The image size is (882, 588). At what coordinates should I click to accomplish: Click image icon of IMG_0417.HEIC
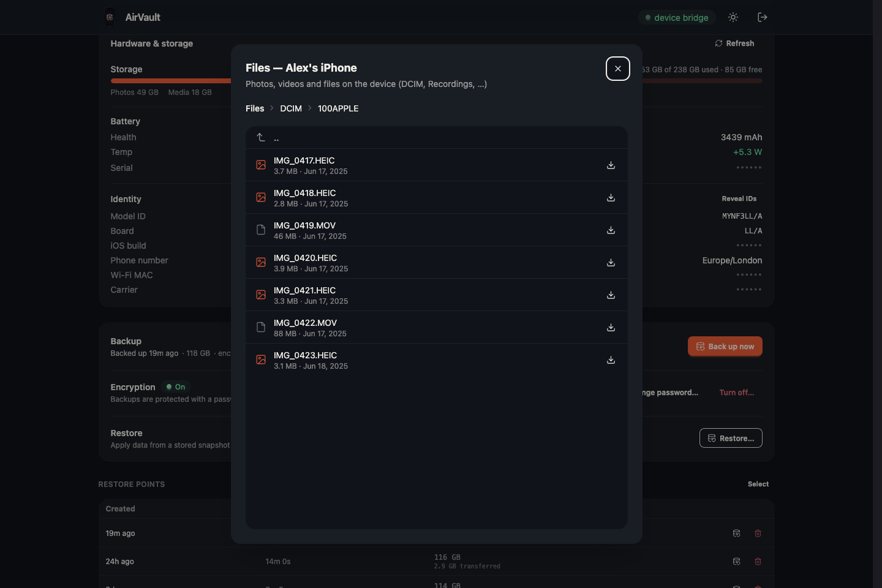[261, 165]
